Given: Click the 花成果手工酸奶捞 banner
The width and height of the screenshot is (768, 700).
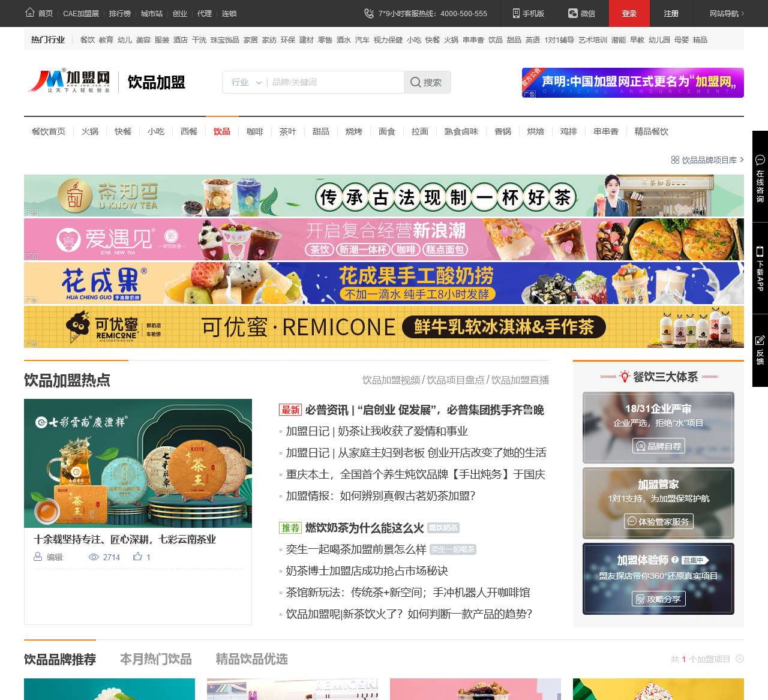Looking at the screenshot, I should [x=384, y=283].
